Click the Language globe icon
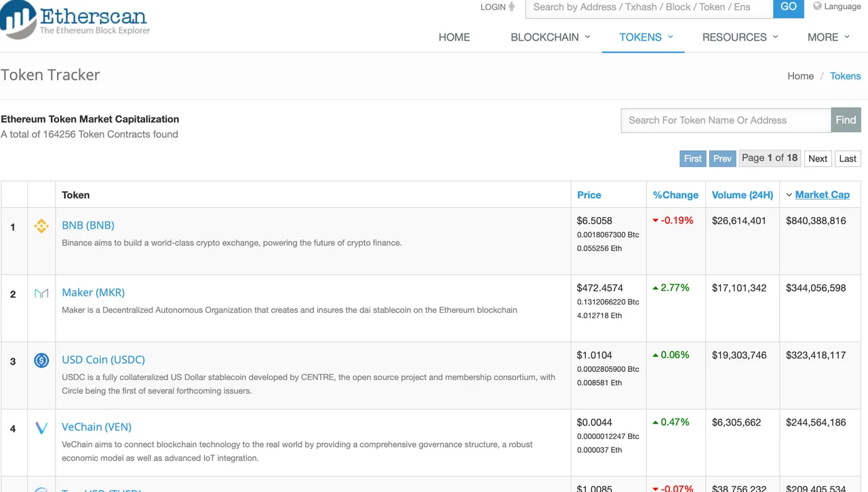The width and height of the screenshot is (868, 492). (817, 6)
